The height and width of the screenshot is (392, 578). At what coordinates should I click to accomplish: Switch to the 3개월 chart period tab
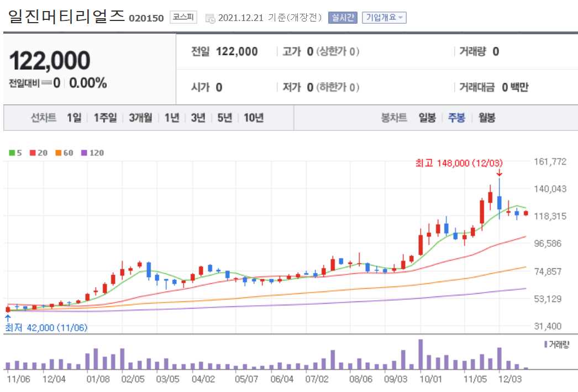pyautogui.click(x=140, y=118)
